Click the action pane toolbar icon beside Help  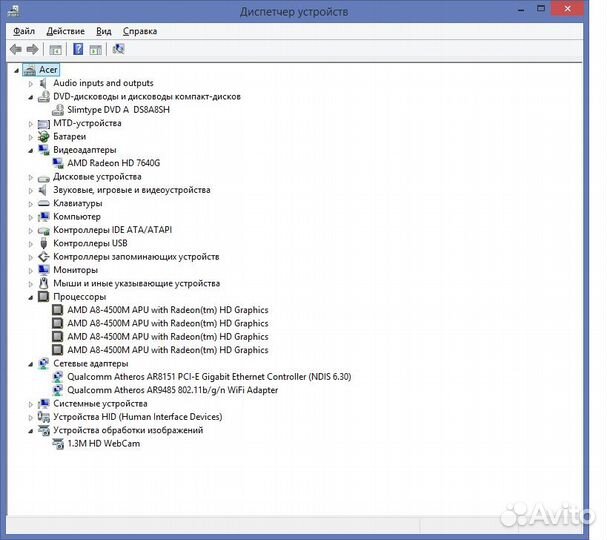[96, 50]
